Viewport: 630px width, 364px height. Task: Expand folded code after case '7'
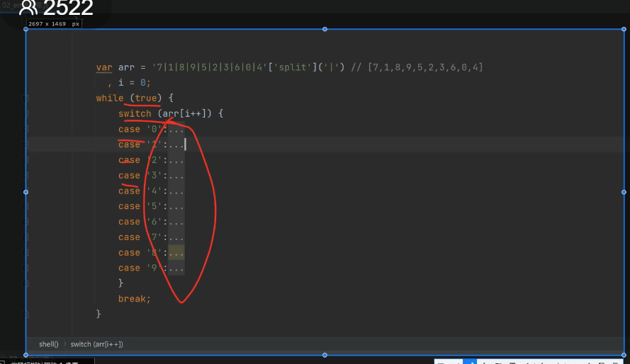pos(176,237)
